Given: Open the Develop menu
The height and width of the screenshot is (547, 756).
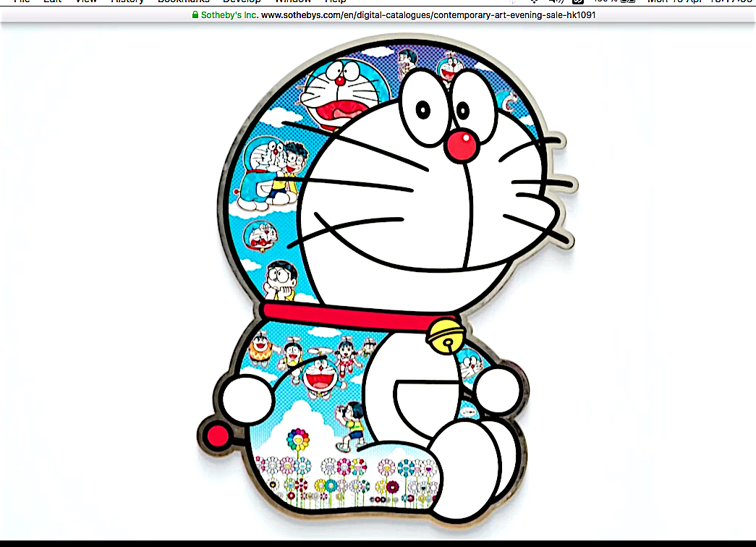Looking at the screenshot, I should pyautogui.click(x=242, y=1).
